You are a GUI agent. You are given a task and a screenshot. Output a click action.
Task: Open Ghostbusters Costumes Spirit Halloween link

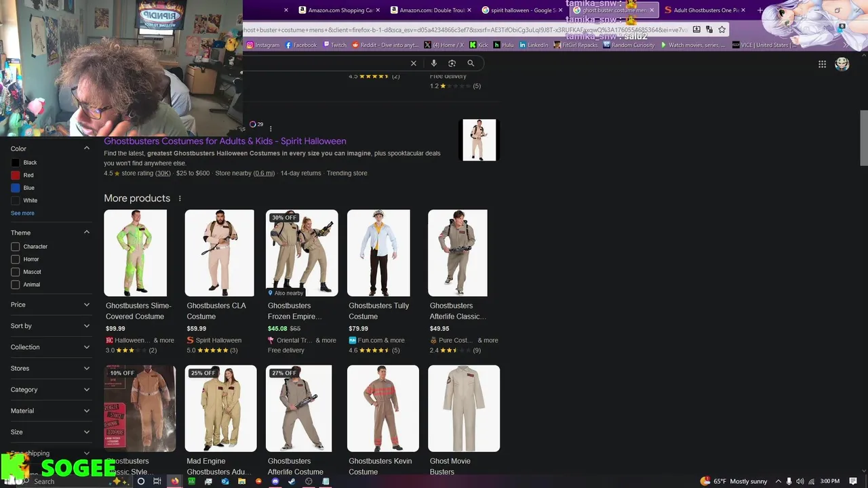pos(225,141)
